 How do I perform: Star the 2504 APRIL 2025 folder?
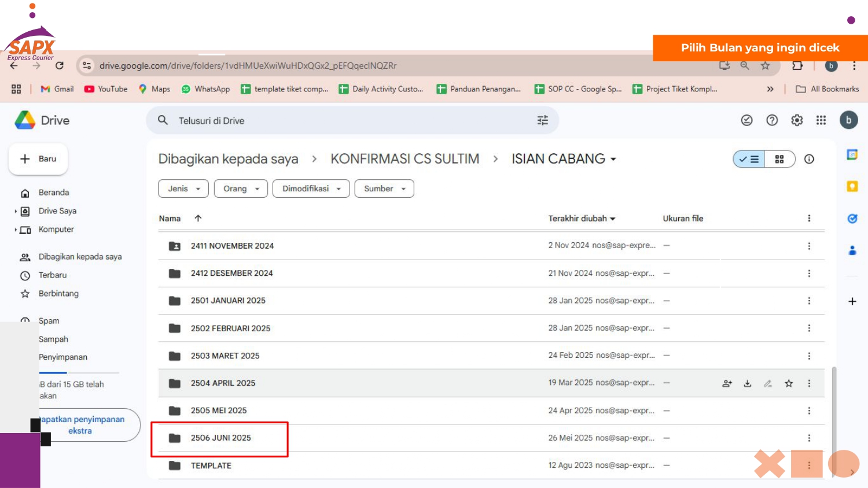[789, 383]
